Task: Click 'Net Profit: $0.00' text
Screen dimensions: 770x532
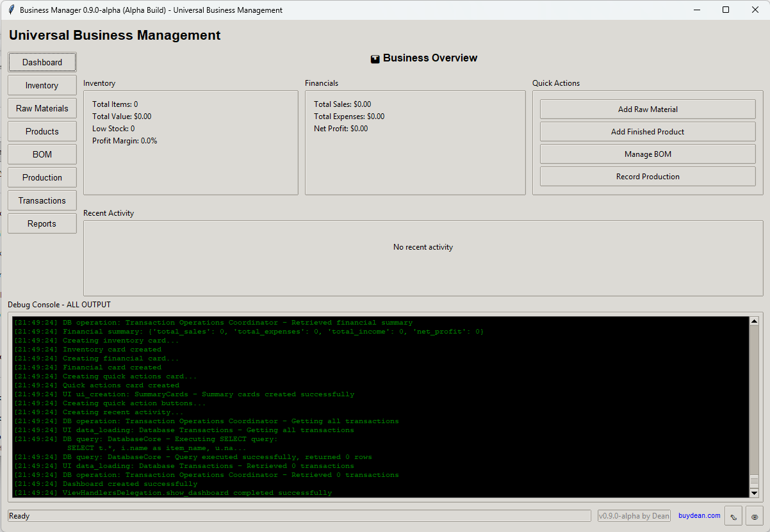Action: [341, 128]
